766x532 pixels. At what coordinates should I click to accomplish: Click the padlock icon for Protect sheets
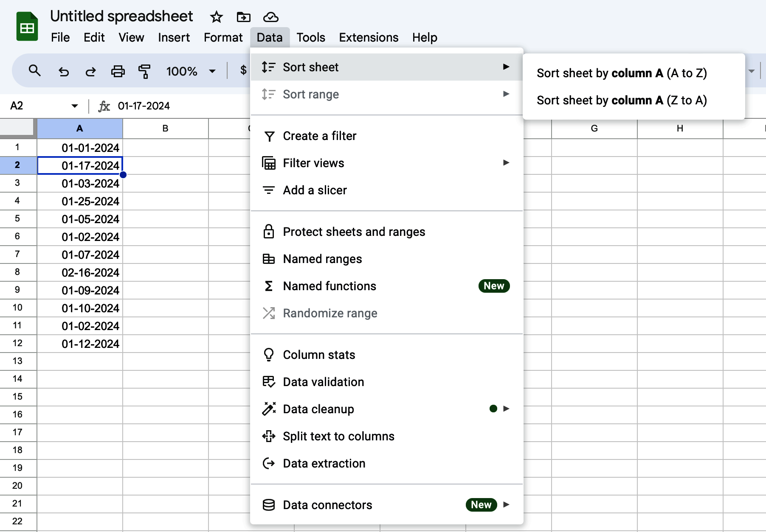268,232
